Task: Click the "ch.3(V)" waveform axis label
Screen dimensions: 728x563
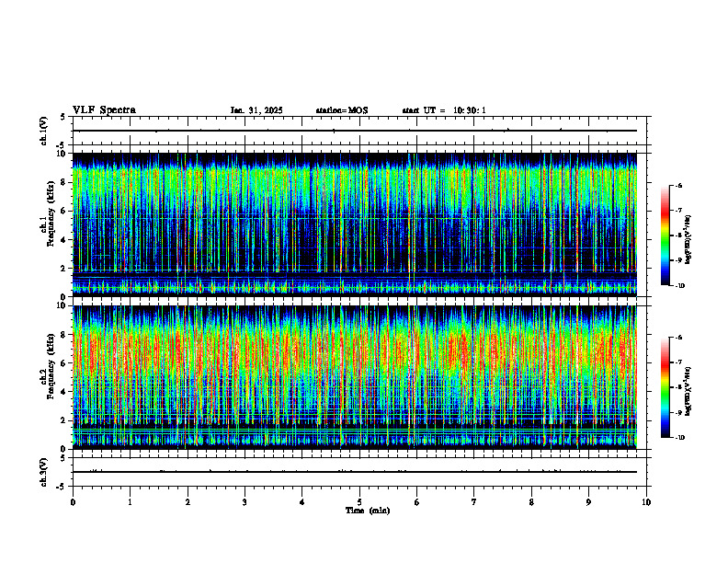Action: tap(44, 472)
